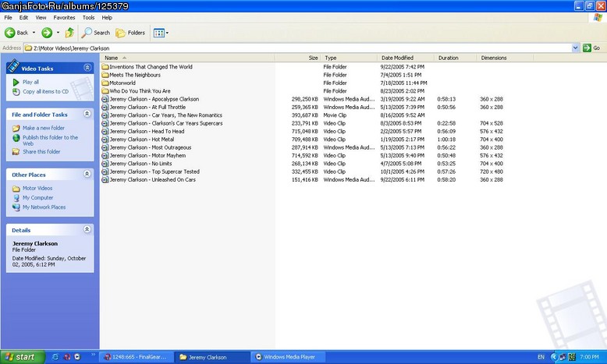Select the Motorworld folder icon
Screen dimensions: 607x364
click(105, 83)
